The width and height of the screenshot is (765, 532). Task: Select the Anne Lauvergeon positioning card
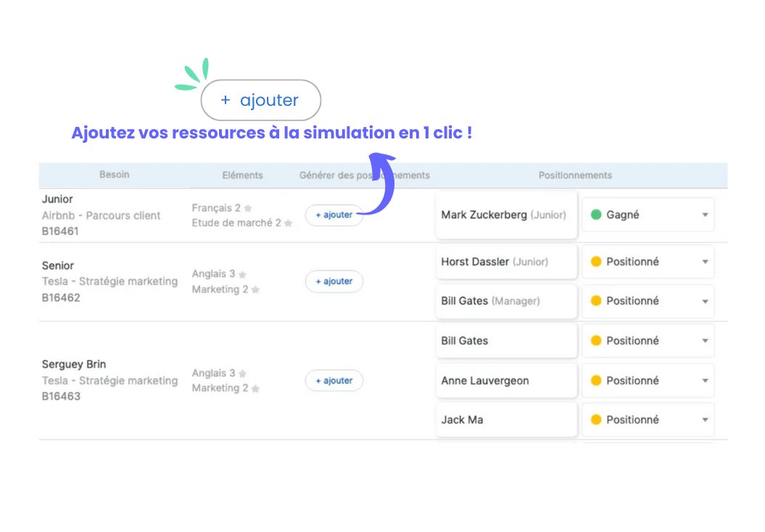506,381
